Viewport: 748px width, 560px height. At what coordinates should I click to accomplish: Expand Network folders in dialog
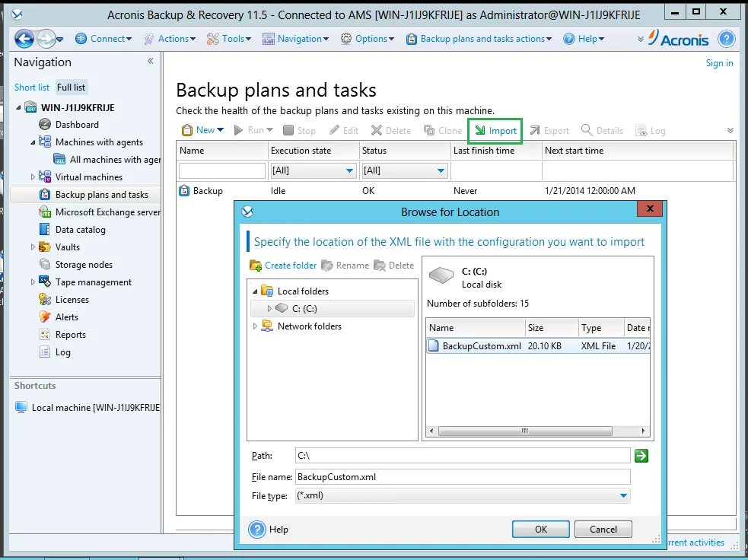click(x=255, y=326)
